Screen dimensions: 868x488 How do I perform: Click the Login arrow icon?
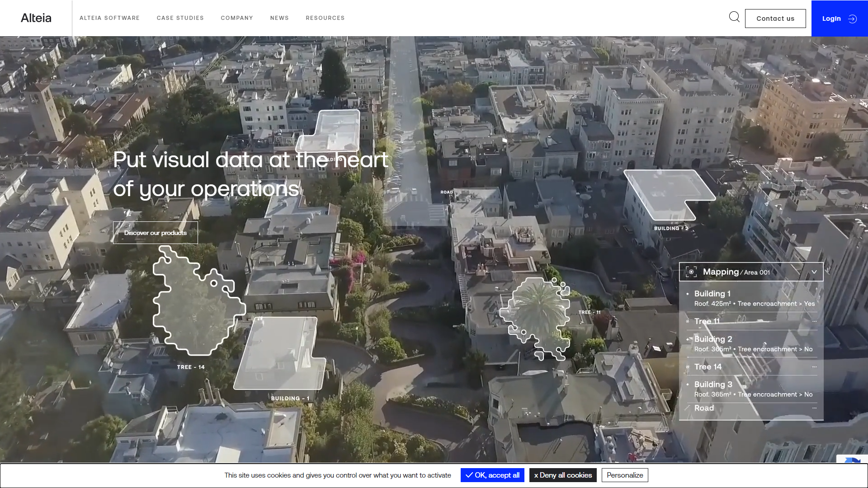coord(853,19)
